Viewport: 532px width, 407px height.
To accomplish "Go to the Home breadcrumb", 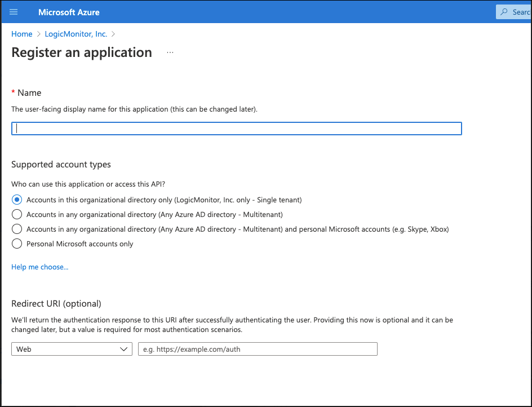I will coord(22,34).
